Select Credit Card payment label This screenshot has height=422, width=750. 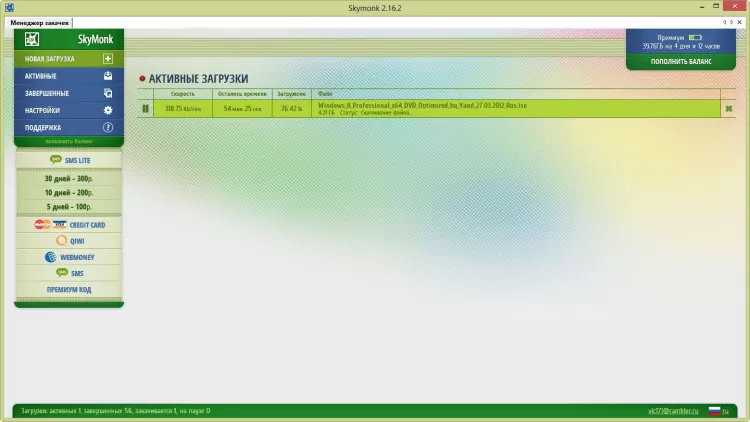click(x=87, y=225)
